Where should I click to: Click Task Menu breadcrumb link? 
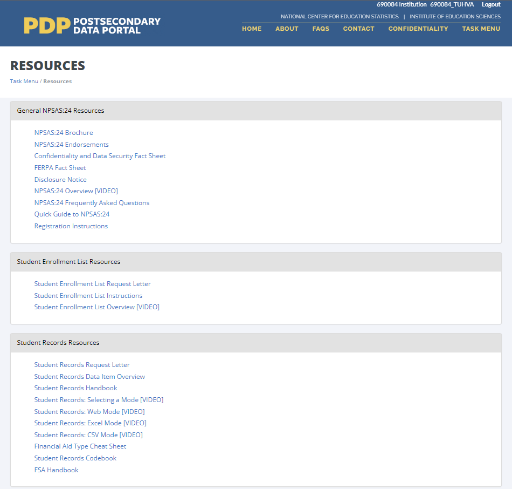coord(24,81)
